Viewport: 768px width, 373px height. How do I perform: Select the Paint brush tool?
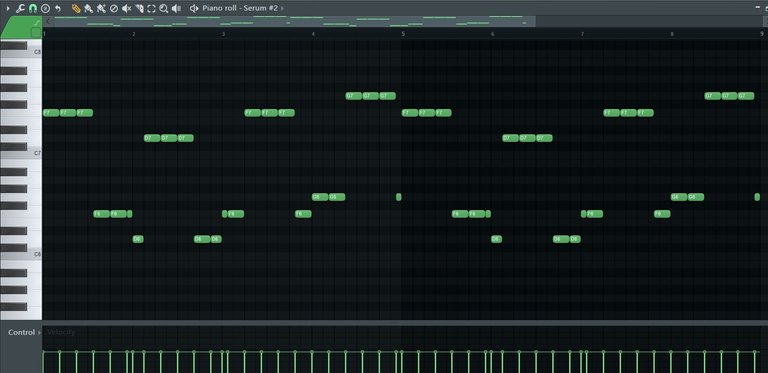pos(89,8)
